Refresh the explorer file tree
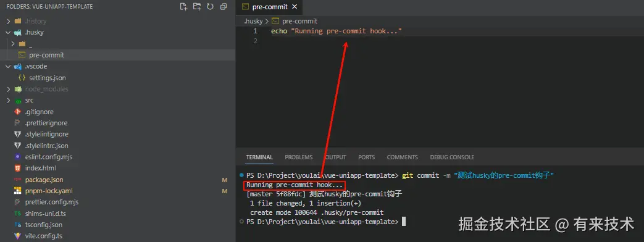The height and width of the screenshot is (242, 644). click(x=211, y=7)
